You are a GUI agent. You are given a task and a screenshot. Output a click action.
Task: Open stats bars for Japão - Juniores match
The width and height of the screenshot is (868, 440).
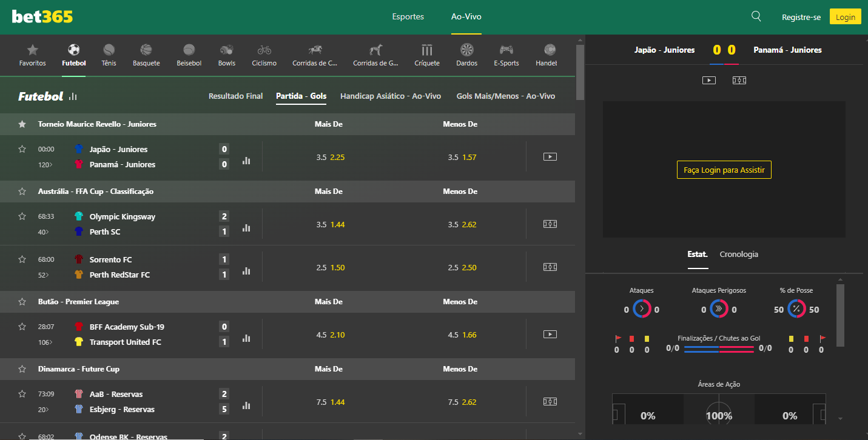[x=246, y=161]
